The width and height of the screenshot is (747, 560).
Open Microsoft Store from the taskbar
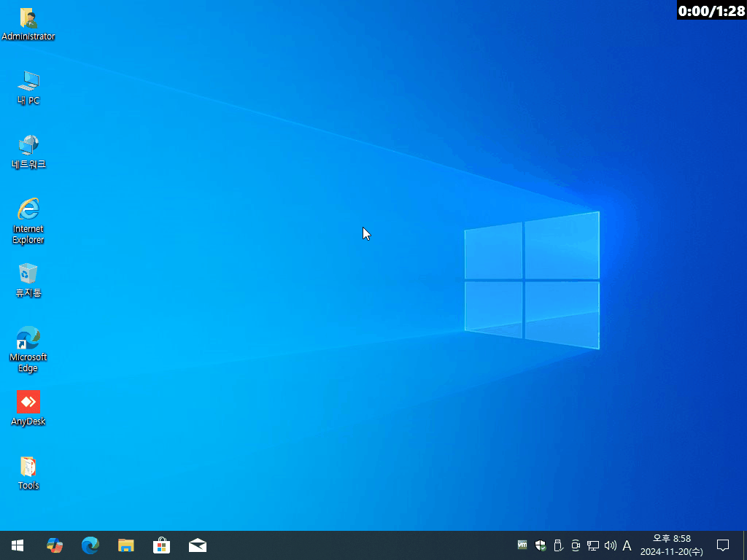[161, 545]
